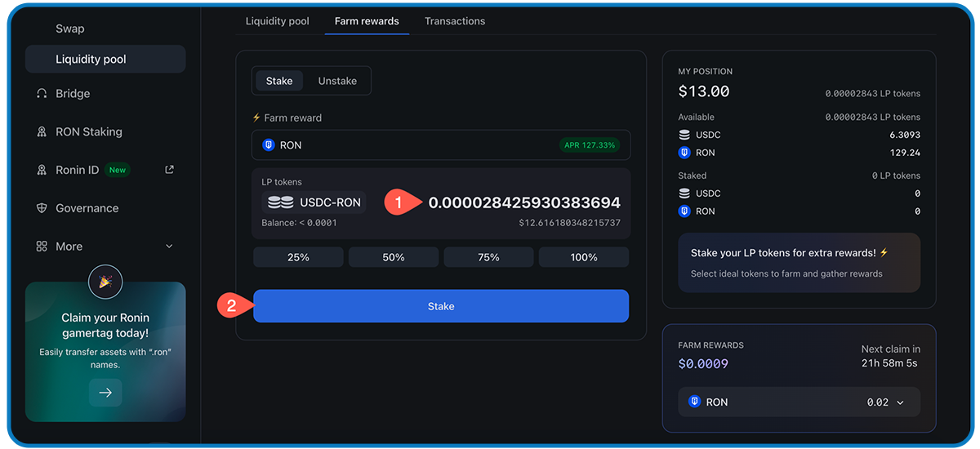The height and width of the screenshot is (449, 980).
Task: Click the USDC icon under Staked
Action: click(x=684, y=193)
